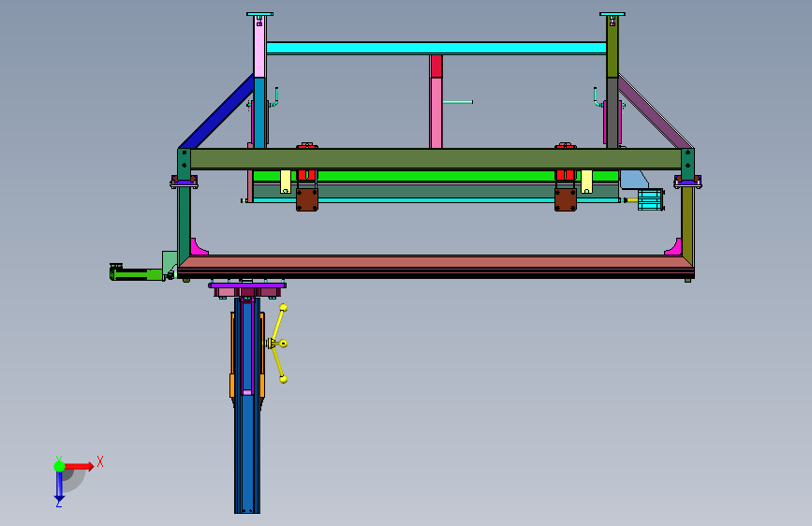This screenshot has width=812, height=526.
Task: Select the cyan pneumatic cylinder on right
Action: pyautogui.click(x=650, y=200)
